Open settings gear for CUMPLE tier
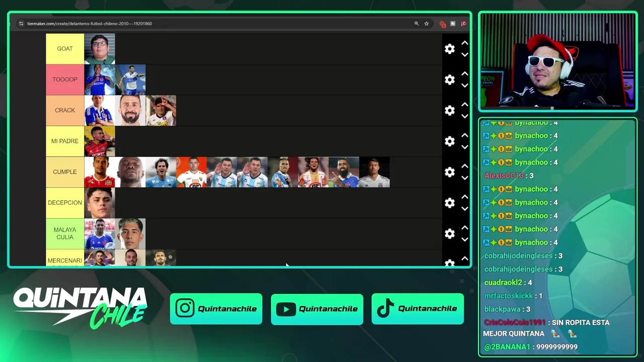The width and height of the screenshot is (644, 362). pos(450,172)
